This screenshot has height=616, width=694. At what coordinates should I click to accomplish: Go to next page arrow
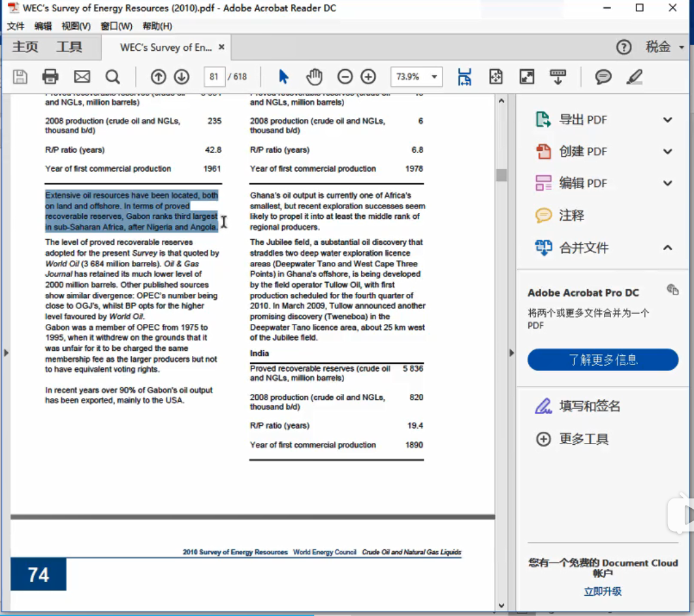181,77
